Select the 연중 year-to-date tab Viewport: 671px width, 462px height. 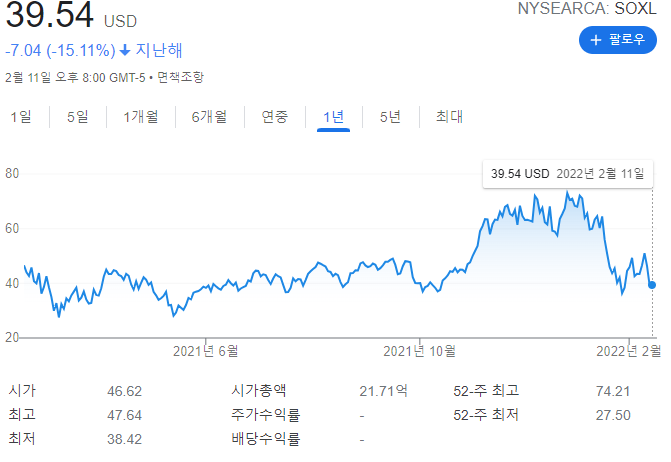275,117
